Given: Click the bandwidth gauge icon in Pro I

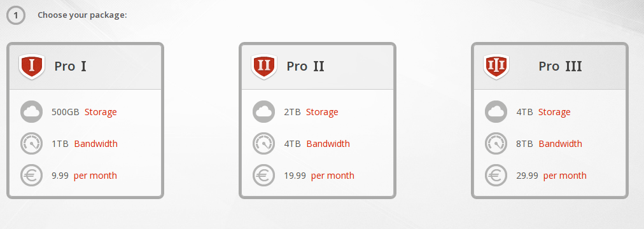Looking at the screenshot, I should [x=32, y=144].
